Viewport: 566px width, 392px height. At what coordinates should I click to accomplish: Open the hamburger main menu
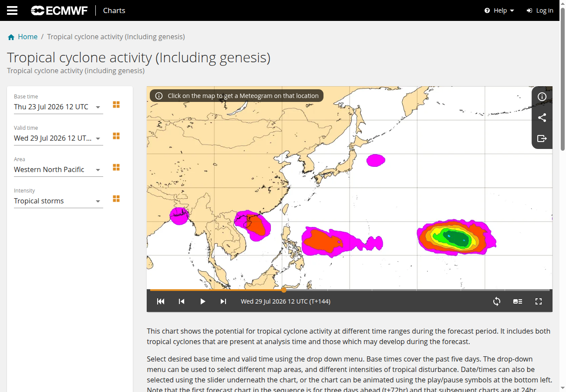click(12, 10)
